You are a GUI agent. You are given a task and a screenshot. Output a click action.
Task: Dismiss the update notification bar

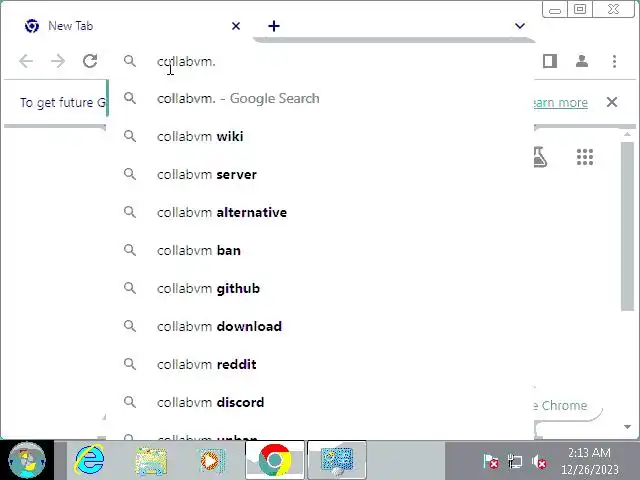point(612,102)
